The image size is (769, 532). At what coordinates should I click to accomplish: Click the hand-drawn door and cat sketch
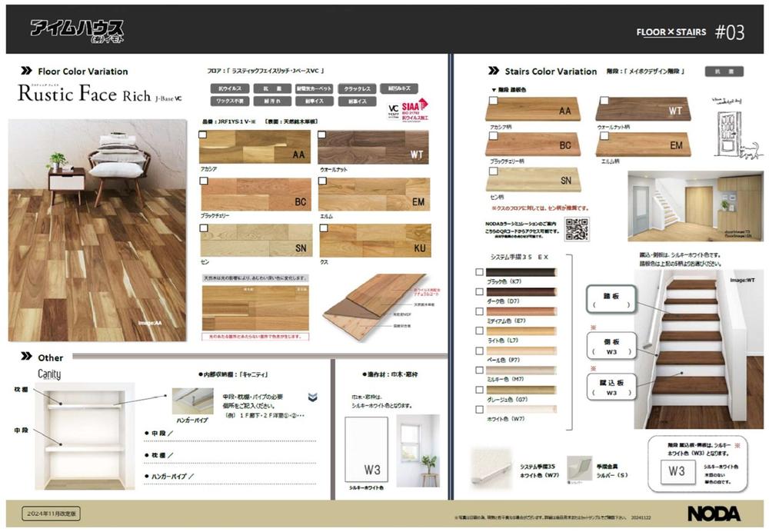[x=738, y=128]
